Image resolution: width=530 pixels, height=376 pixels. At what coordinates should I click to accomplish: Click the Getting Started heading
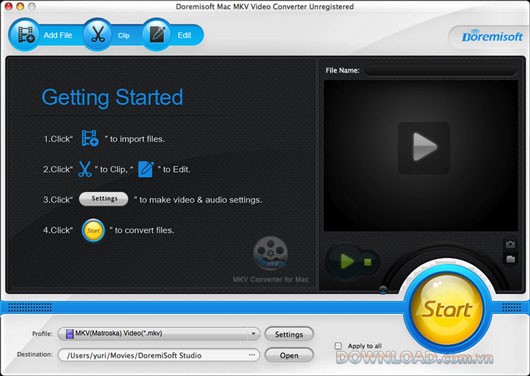(112, 98)
